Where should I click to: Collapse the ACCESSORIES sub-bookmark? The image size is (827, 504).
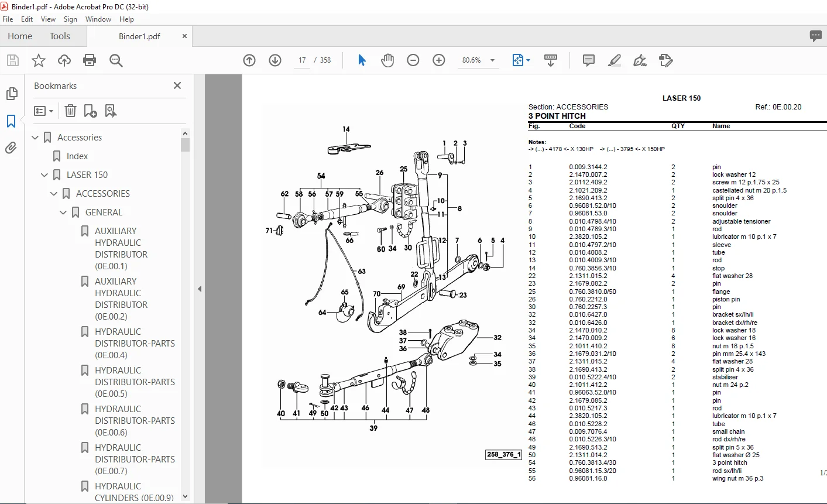pos(54,194)
